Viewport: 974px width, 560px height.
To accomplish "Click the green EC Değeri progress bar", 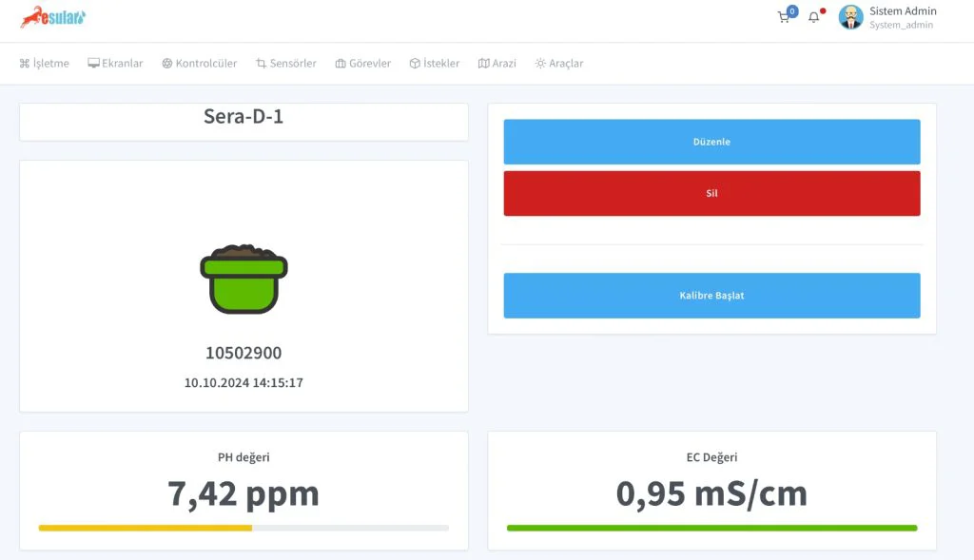I will pyautogui.click(x=711, y=528).
